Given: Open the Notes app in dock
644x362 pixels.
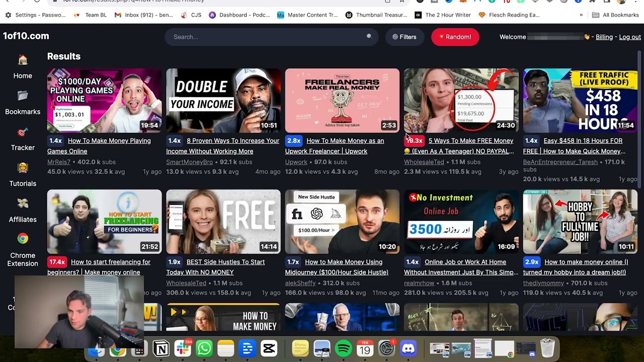Looking at the screenshot, I should pos(226,348).
